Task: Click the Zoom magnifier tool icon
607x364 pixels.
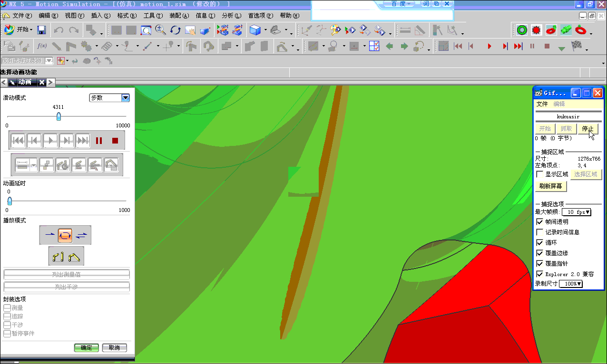Action: [x=161, y=30]
